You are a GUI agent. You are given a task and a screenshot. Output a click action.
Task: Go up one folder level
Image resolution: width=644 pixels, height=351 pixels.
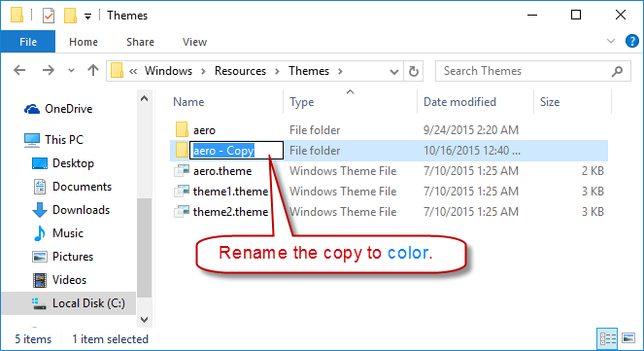pyautogui.click(x=93, y=71)
